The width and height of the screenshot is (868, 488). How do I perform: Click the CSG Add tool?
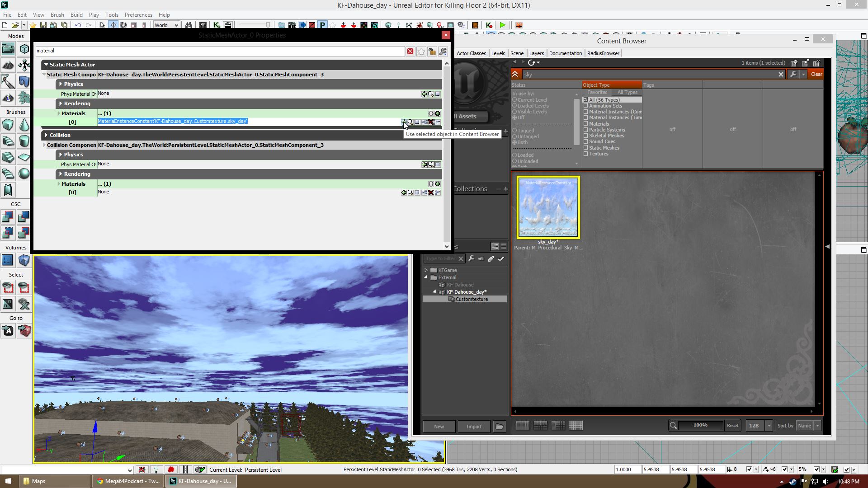coord(8,217)
